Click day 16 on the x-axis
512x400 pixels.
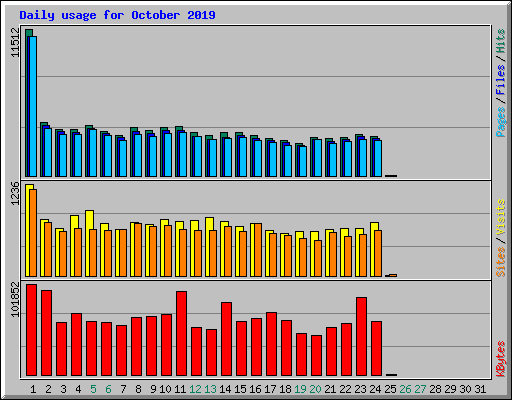click(255, 389)
